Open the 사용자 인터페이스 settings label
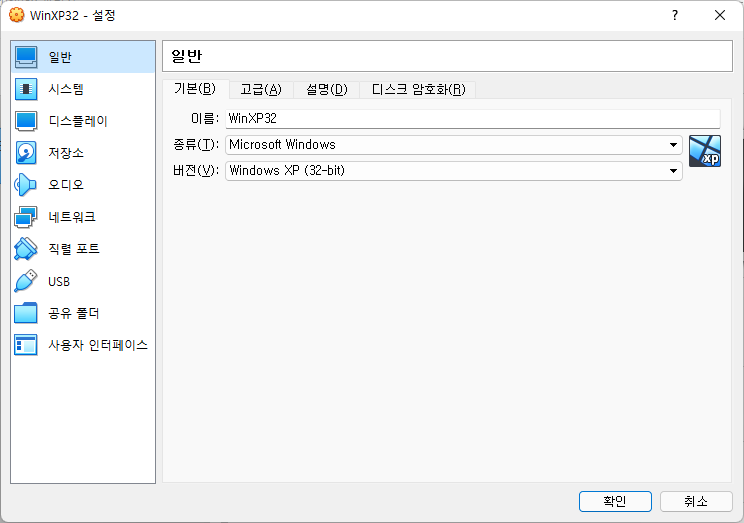Viewport: 744px width, 523px height. [x=98, y=345]
